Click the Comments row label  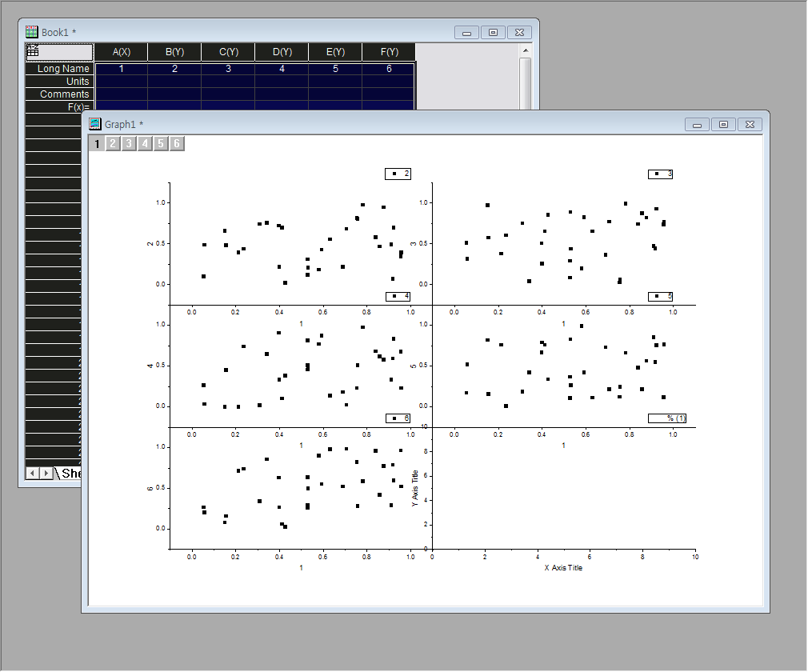(59, 94)
